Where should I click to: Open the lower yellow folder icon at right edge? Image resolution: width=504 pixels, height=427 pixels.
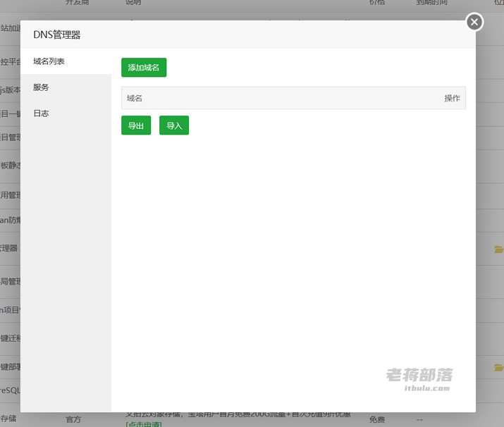tap(499, 367)
